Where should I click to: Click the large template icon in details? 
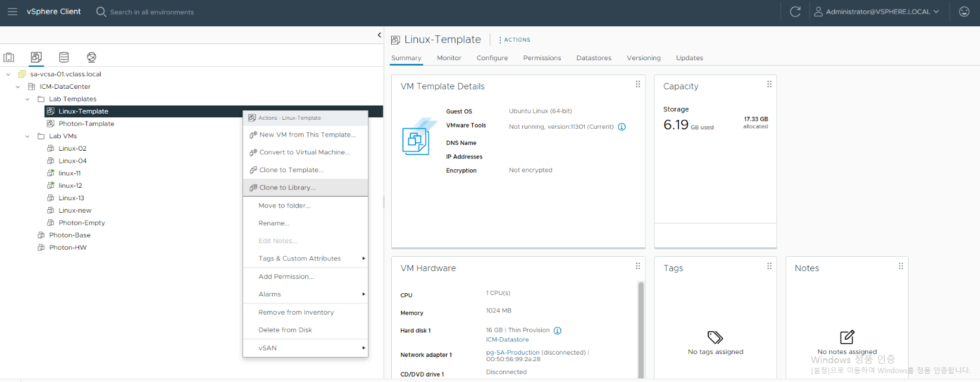[x=419, y=137]
